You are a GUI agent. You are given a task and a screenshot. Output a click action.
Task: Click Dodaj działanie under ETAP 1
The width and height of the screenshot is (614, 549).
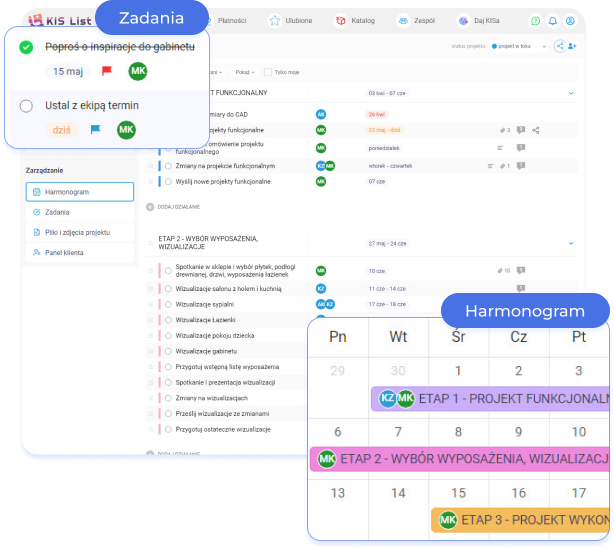tap(174, 207)
